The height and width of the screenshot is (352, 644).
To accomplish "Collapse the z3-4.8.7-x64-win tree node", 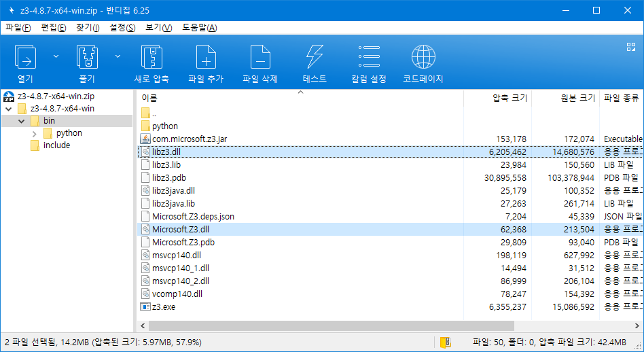I will pyautogui.click(x=9, y=109).
